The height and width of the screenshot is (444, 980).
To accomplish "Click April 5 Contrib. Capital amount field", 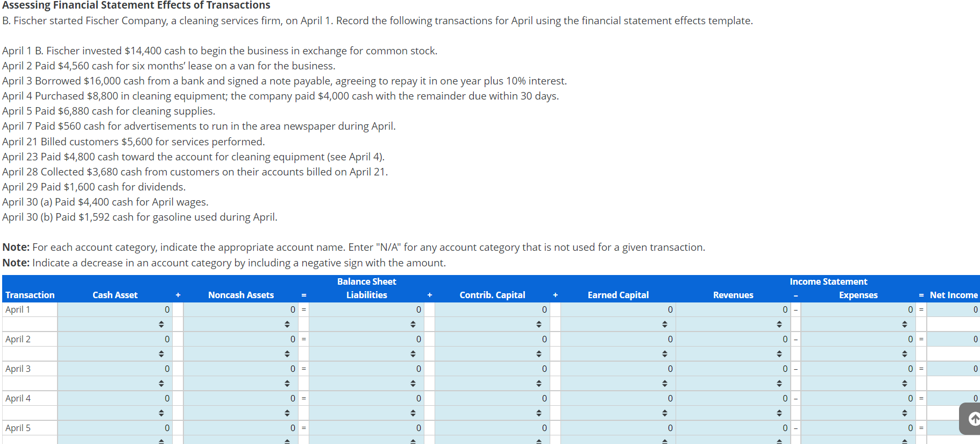I will click(492, 428).
